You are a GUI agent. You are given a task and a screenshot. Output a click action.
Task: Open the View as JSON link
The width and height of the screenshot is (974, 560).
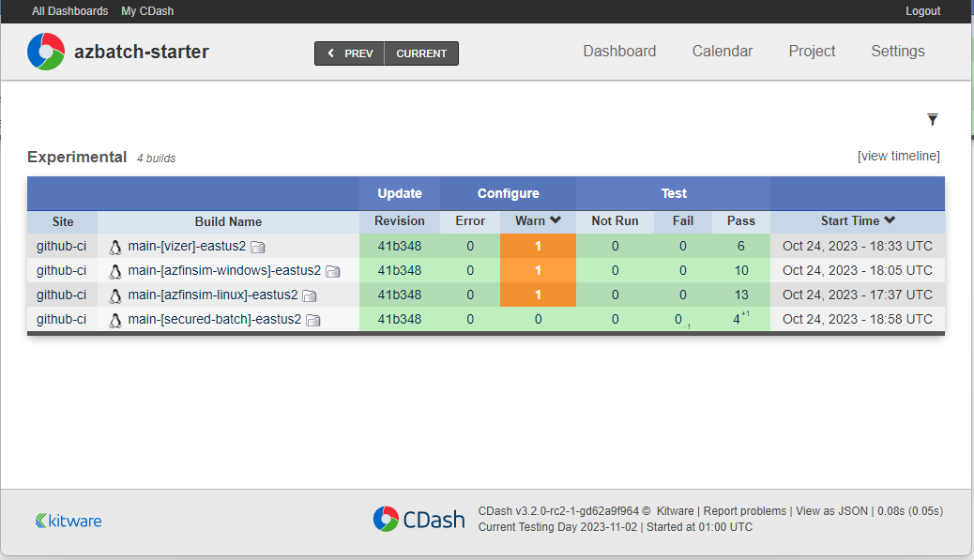click(829, 510)
